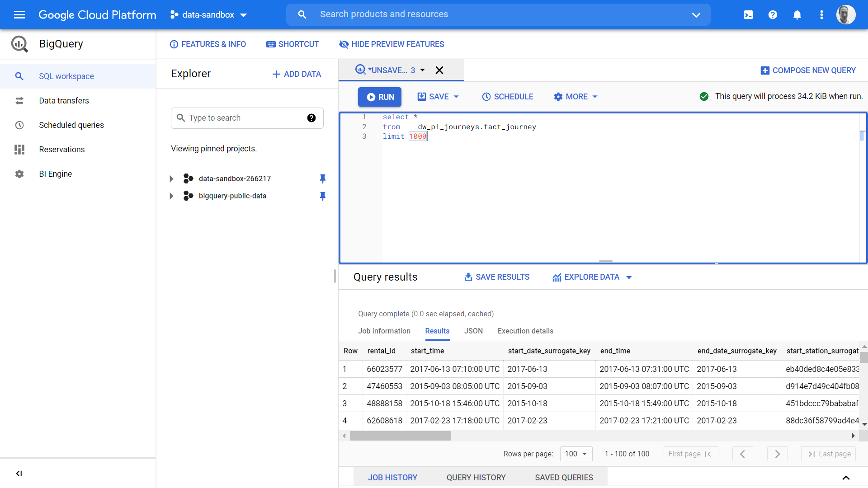Unpin the data-sandbox-266217 project
This screenshot has width=868, height=488.
point(323,178)
